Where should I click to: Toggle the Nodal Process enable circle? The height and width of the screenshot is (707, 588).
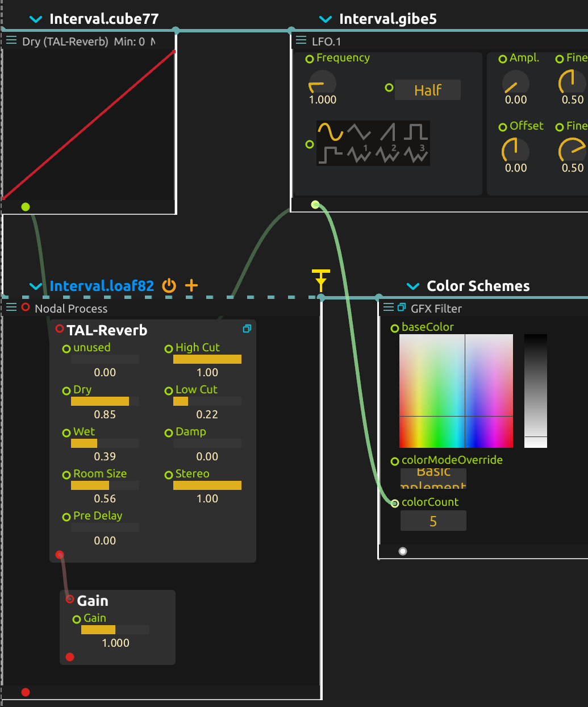click(26, 307)
